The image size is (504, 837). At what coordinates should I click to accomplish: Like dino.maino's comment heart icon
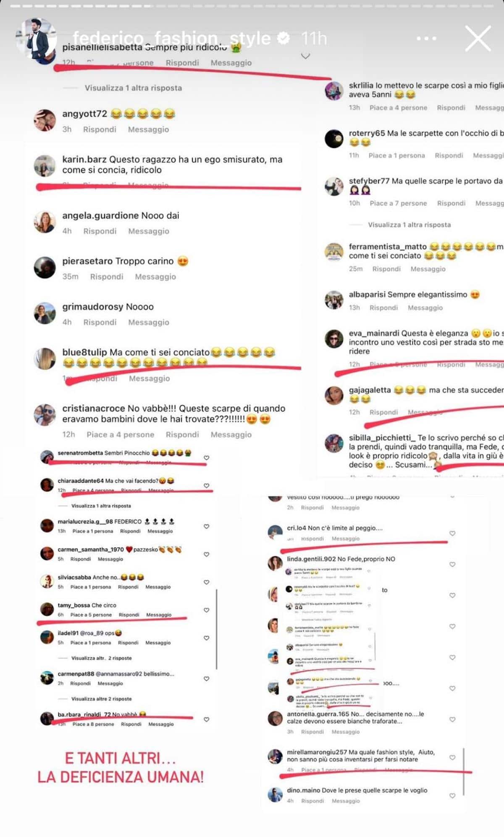(452, 795)
